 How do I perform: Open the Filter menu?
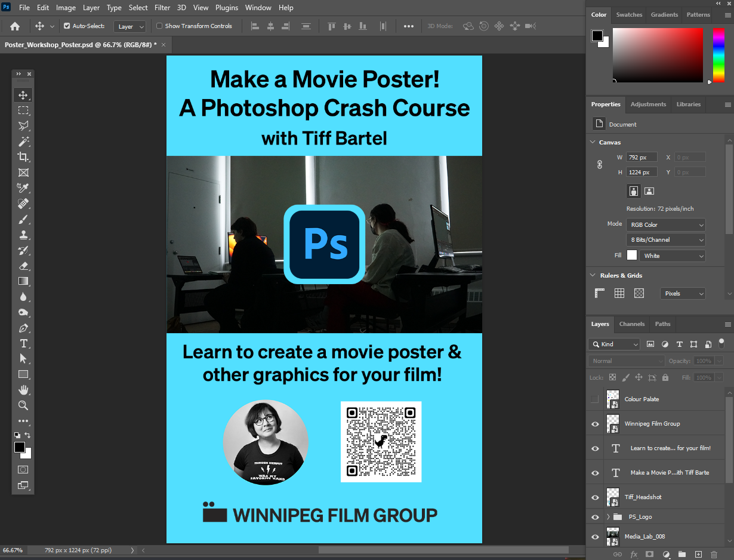pyautogui.click(x=162, y=8)
